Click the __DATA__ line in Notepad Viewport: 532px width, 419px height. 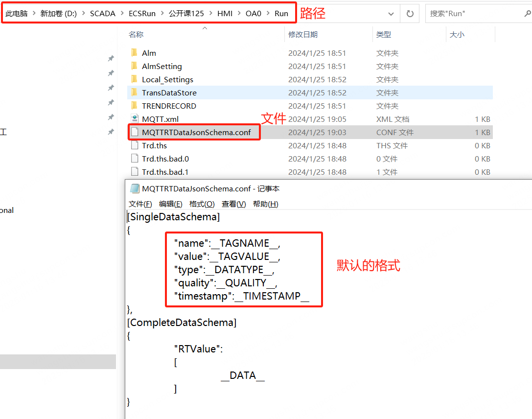tap(243, 375)
